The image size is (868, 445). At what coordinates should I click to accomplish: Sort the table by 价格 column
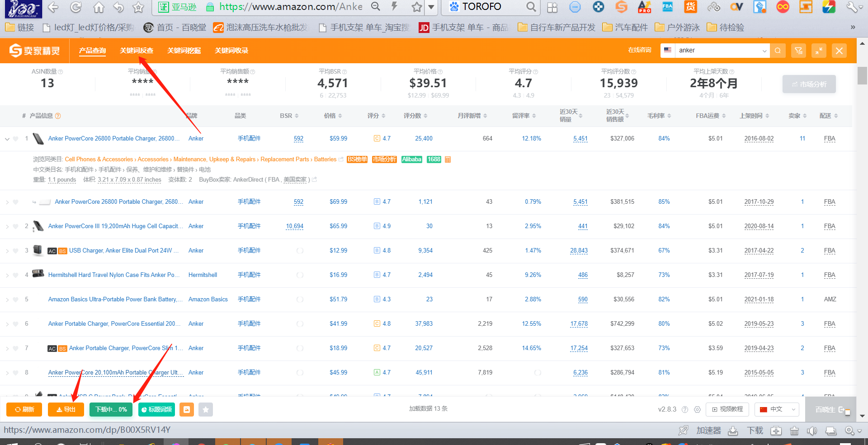click(333, 116)
